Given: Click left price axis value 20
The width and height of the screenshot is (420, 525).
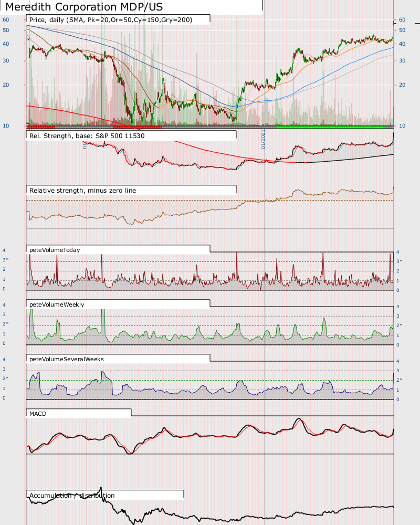Looking at the screenshot, I should (x=6, y=85).
